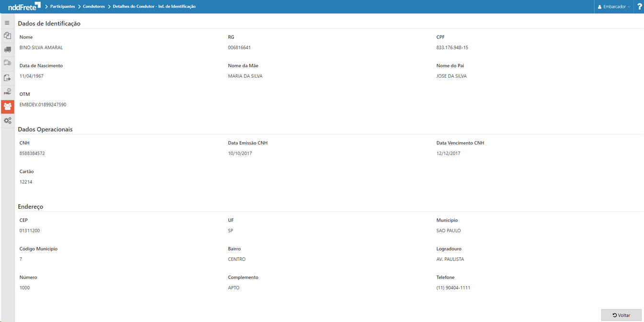The height and width of the screenshot is (322, 644).
Task: Click the nddFrete logo
Action: coord(23,6)
